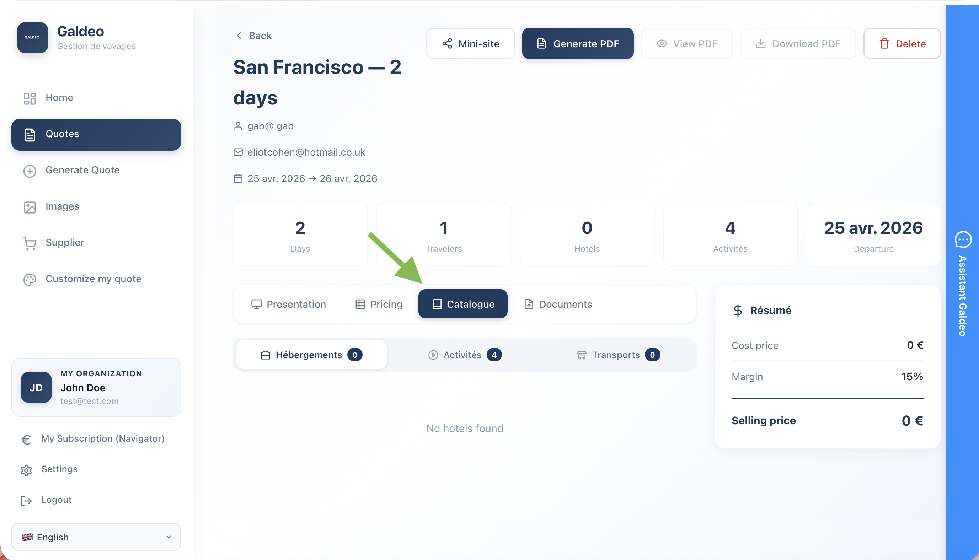The height and width of the screenshot is (560, 979).
Task: Go back using the Back chevron
Action: pos(239,36)
